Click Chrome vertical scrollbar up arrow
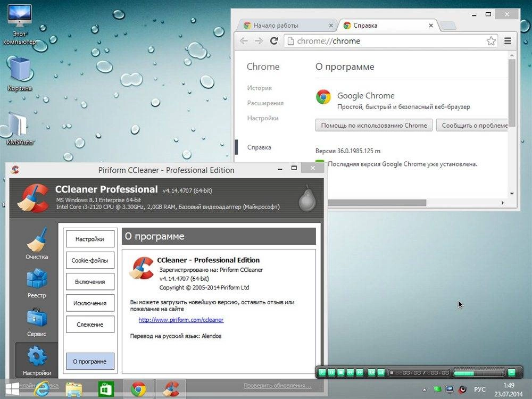Image resolution: width=532 pixels, height=399 pixels. tap(512, 55)
